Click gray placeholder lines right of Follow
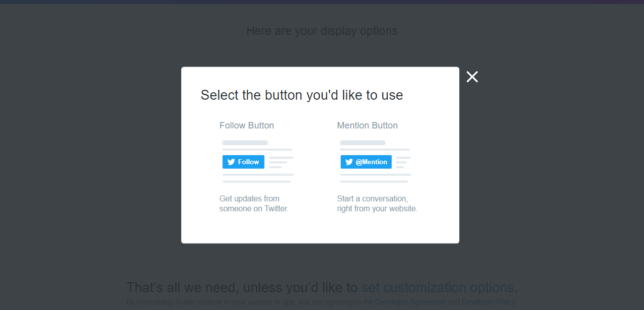The width and height of the screenshot is (644, 310). pyautogui.click(x=281, y=162)
